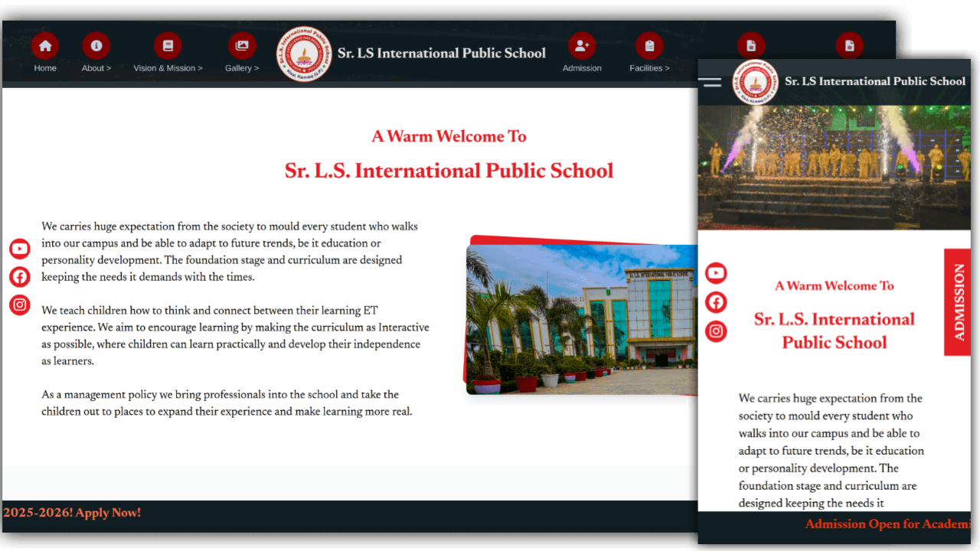Click the document icon right of Facilities
This screenshot has width=980, height=551.
click(750, 45)
